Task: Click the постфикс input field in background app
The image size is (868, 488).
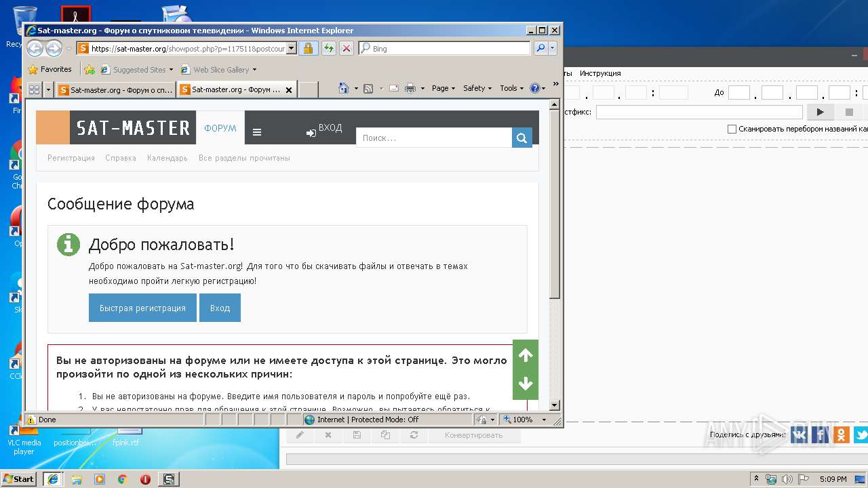Action: [699, 112]
